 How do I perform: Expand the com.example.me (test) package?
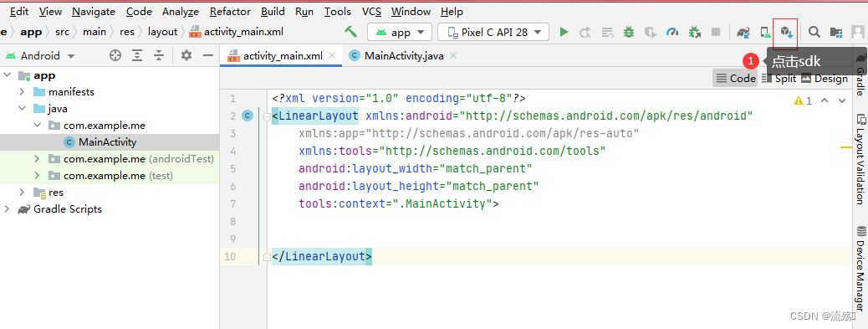coord(37,176)
